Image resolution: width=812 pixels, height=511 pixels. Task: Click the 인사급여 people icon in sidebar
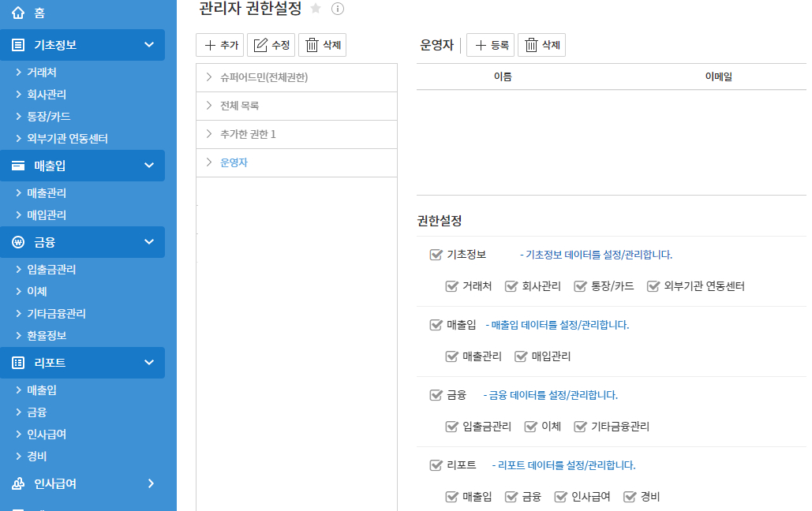pyautogui.click(x=19, y=483)
